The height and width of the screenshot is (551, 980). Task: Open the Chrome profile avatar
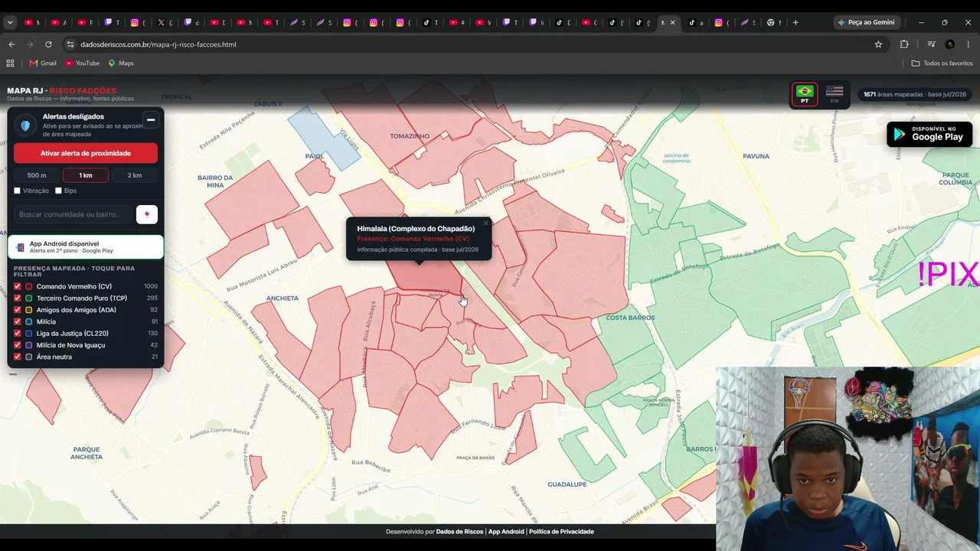[950, 44]
